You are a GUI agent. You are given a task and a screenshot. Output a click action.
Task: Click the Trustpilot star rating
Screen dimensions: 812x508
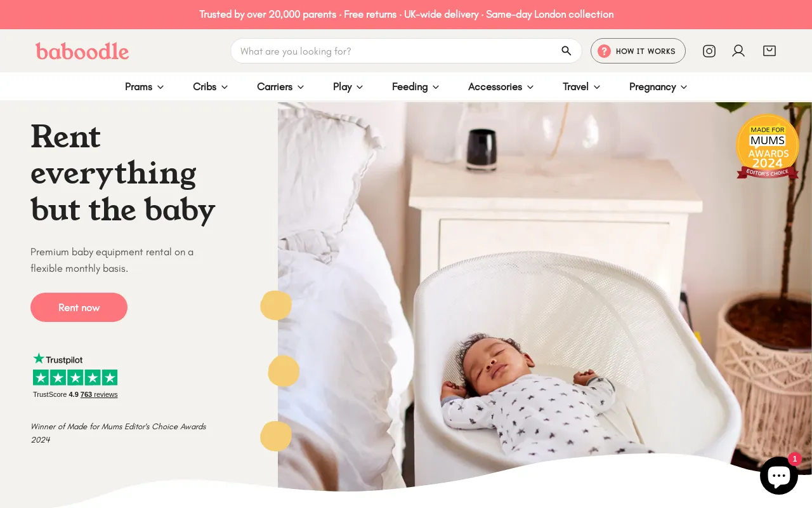75,378
